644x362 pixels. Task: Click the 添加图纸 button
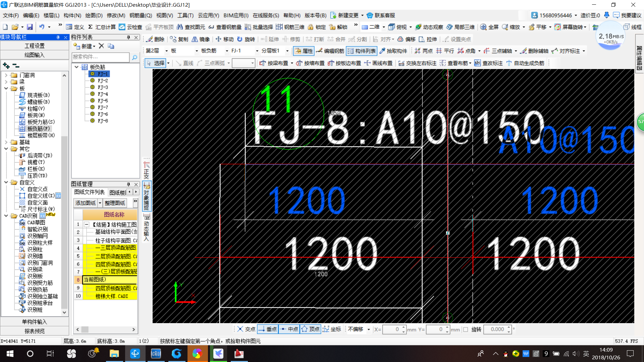click(86, 203)
